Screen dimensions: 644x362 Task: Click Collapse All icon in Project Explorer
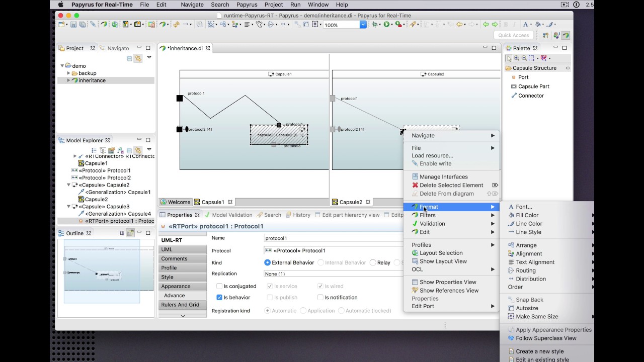[129, 58]
